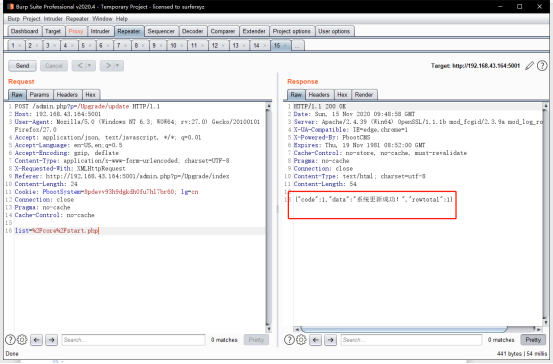
Task: Close Repeater tab 10
Action: click(x=182, y=46)
